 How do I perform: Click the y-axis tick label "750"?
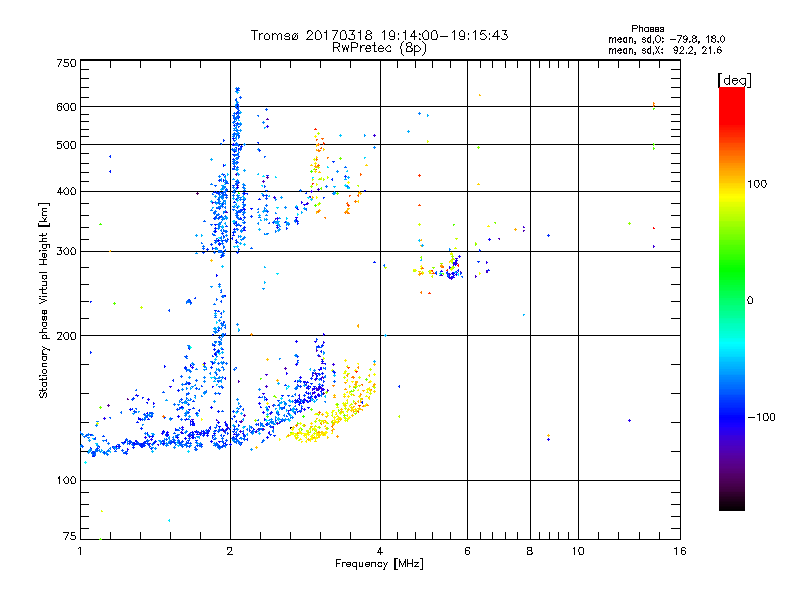pyautogui.click(x=66, y=63)
